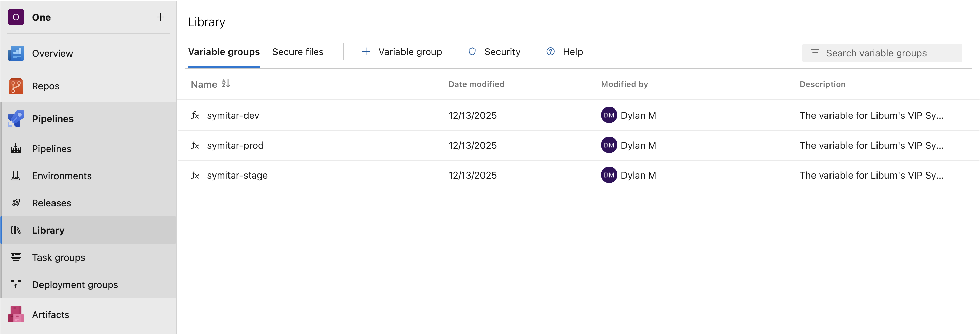Click the Task groups icon
The image size is (980, 334).
coord(16,257)
